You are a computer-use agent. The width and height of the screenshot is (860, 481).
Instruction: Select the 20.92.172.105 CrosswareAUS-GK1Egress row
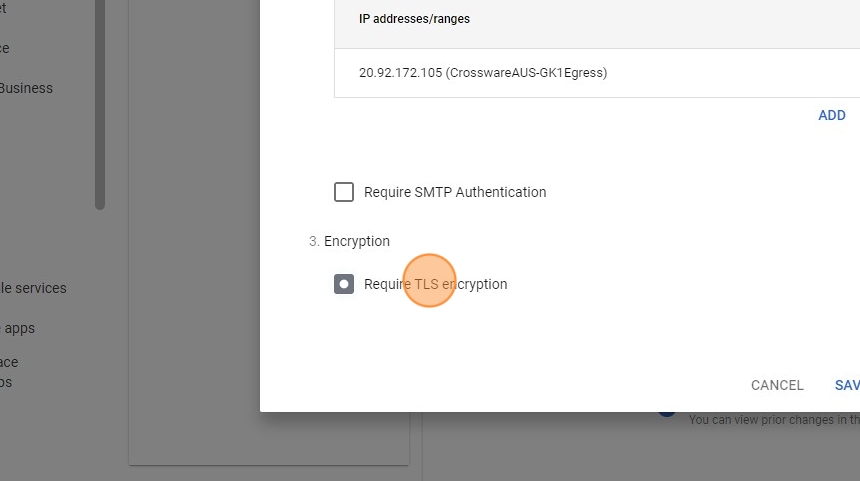pyautogui.click(x=483, y=73)
